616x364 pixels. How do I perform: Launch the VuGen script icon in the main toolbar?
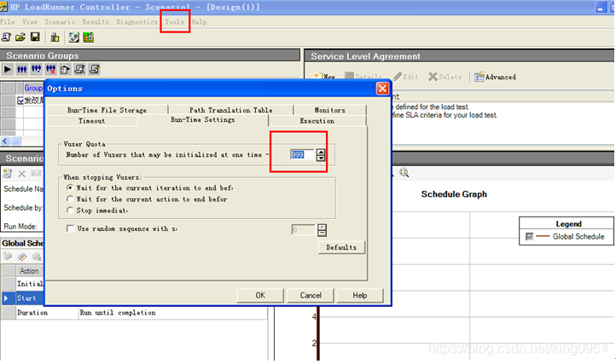[74, 38]
